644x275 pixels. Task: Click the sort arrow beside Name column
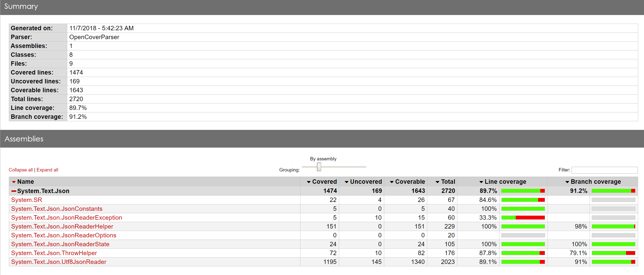[x=14, y=182]
